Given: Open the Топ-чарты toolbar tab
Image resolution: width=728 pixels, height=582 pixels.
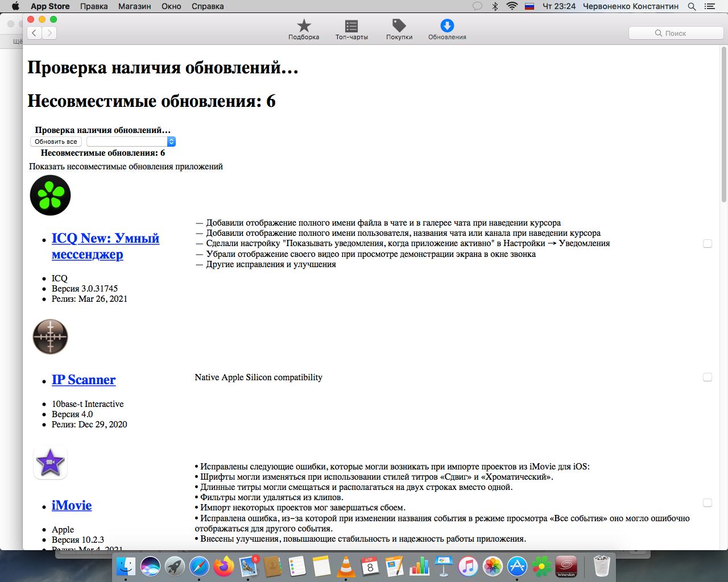Looking at the screenshot, I should (x=351, y=30).
